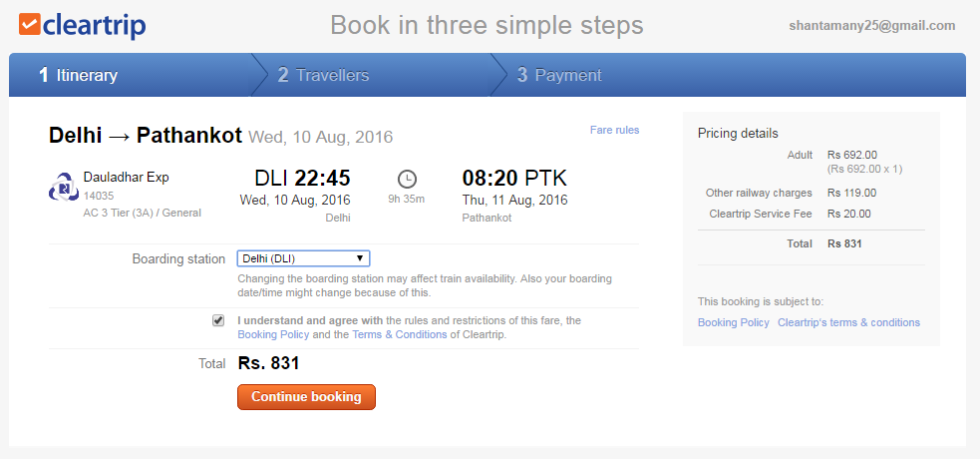The height and width of the screenshot is (459, 980).
Task: Click the Dauladhar Exp train name
Action: 127,178
